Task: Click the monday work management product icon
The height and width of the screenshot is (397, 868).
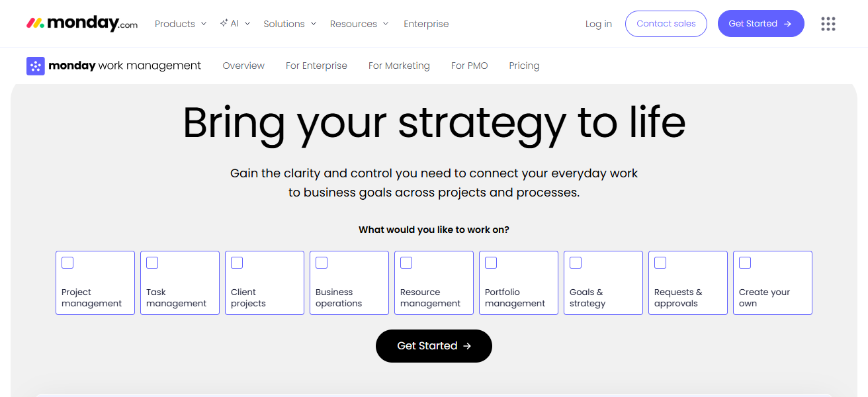Action: [x=36, y=66]
